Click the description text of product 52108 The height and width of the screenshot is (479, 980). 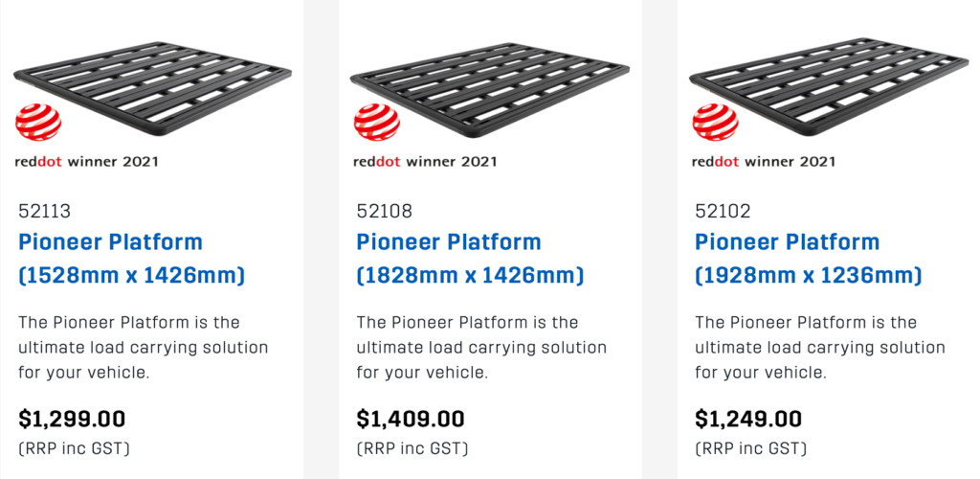pyautogui.click(x=481, y=348)
